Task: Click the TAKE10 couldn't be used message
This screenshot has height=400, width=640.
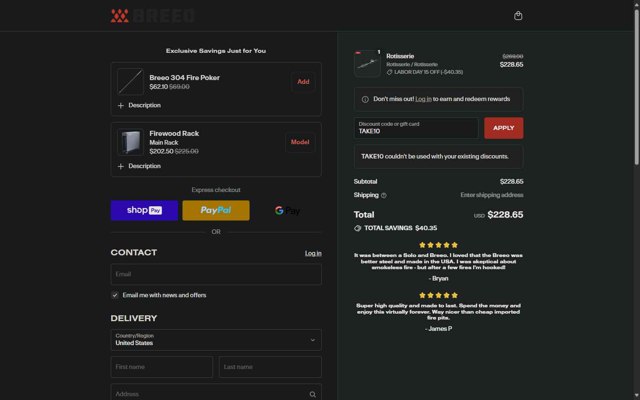Action: click(x=435, y=156)
